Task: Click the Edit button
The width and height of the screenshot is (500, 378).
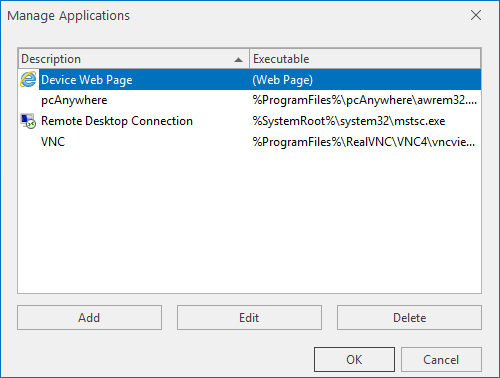Action: pyautogui.click(x=249, y=318)
